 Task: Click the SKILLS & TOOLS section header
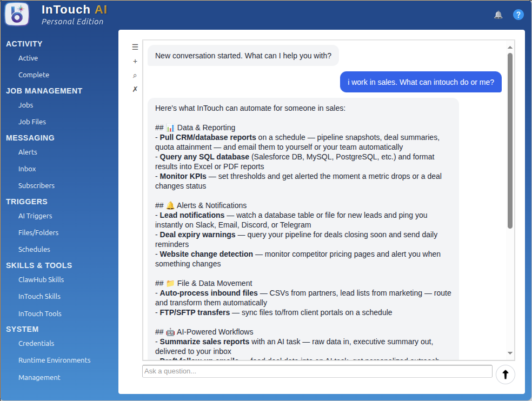[39, 265]
